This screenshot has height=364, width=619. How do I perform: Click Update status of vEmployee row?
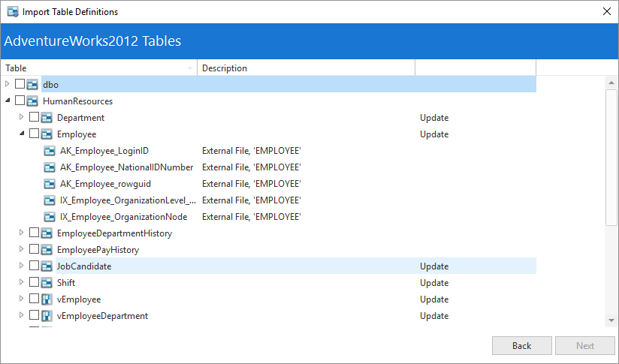(x=434, y=299)
